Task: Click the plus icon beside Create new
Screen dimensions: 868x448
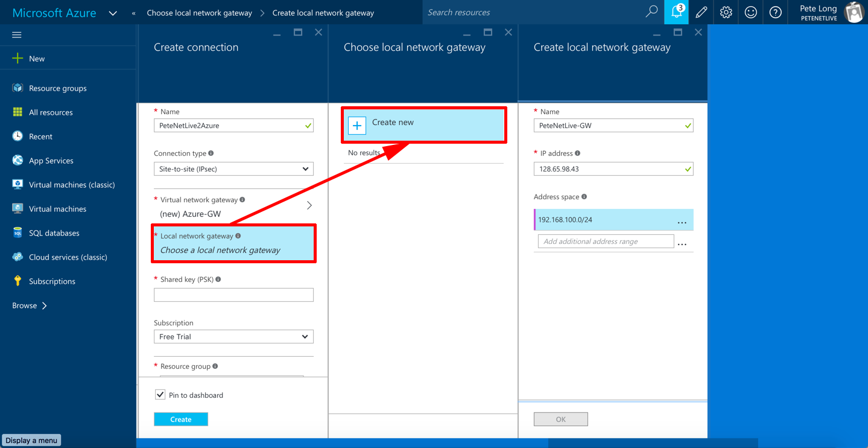Action: click(357, 126)
